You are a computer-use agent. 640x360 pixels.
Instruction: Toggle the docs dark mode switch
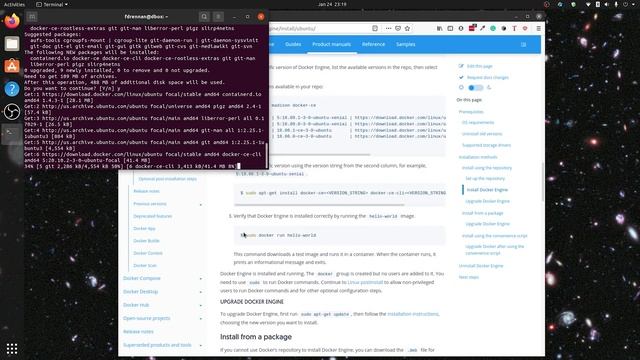(475, 87)
